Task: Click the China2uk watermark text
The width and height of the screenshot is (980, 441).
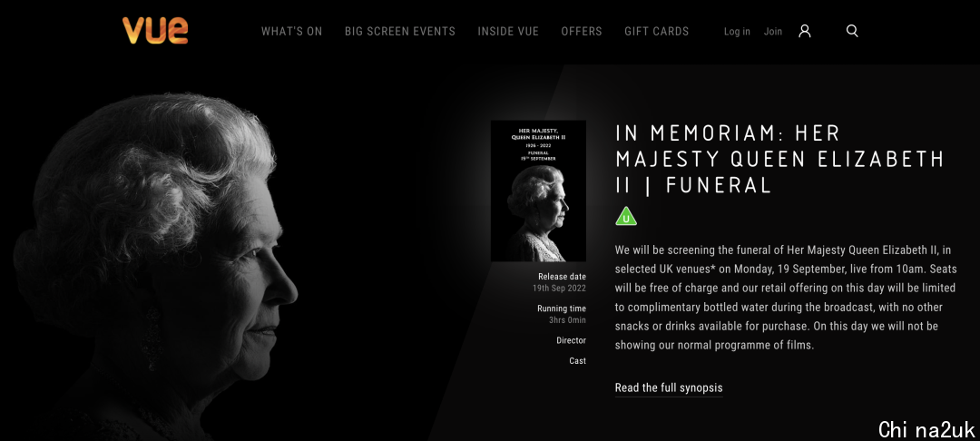Action: (x=926, y=429)
